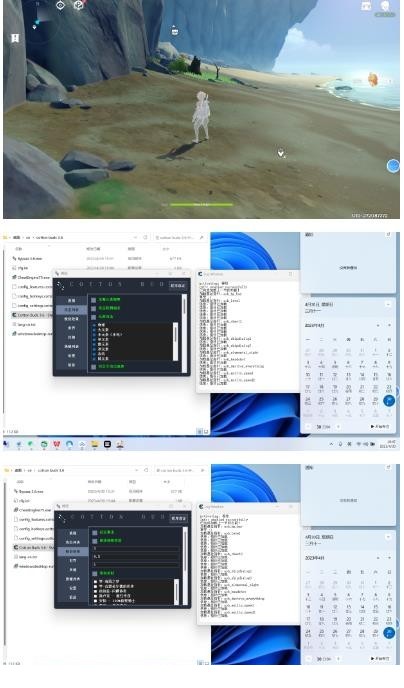The height and width of the screenshot is (688, 404).
Task: Tick the first green checkbox above the 0.3 field
Action: 94,532
